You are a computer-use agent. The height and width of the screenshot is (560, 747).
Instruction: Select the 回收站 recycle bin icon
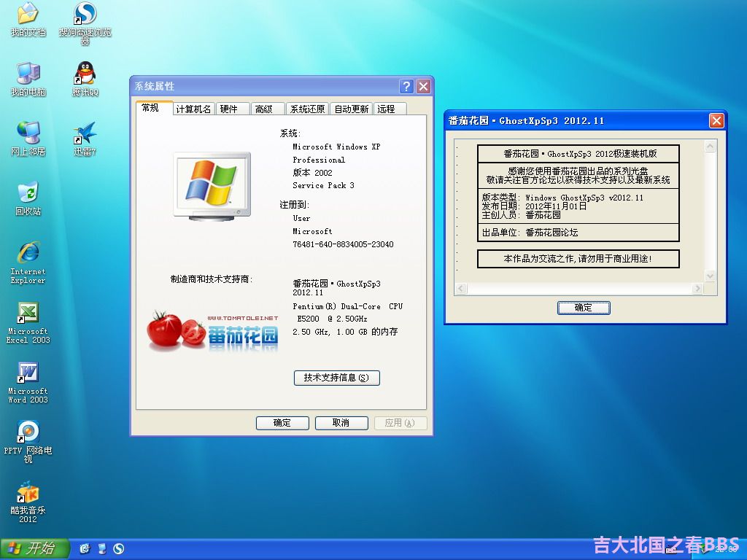[x=28, y=198]
